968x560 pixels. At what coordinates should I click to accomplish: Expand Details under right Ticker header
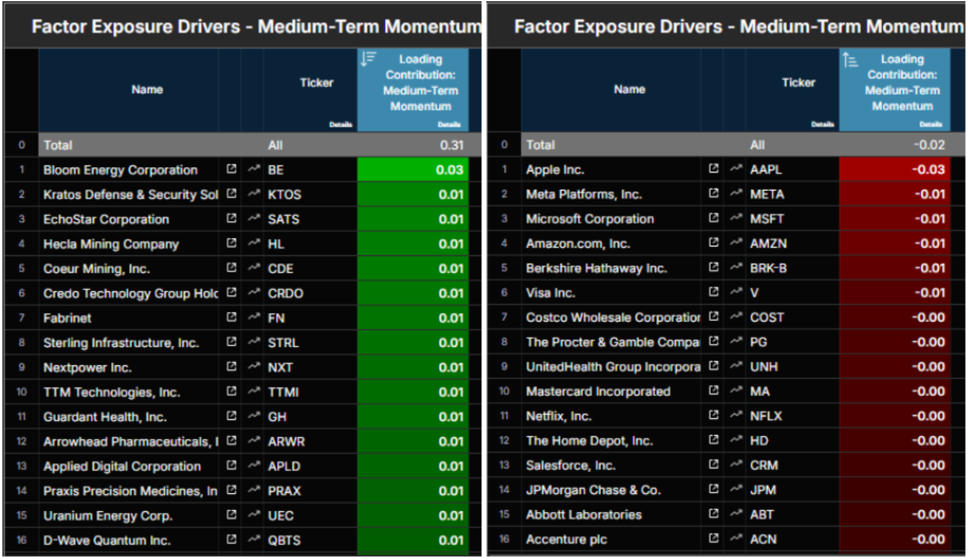[x=822, y=124]
